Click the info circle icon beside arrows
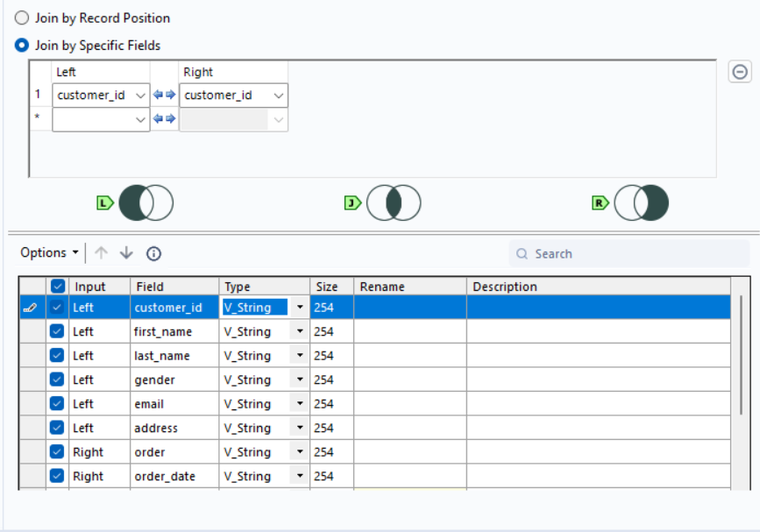Viewport: 760px width, 532px height. point(153,253)
